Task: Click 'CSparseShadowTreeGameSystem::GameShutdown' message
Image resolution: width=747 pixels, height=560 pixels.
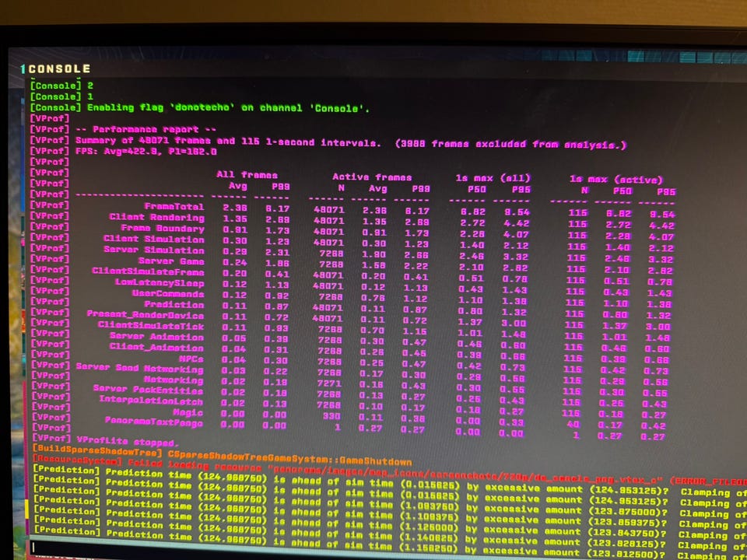Action: 290,460
